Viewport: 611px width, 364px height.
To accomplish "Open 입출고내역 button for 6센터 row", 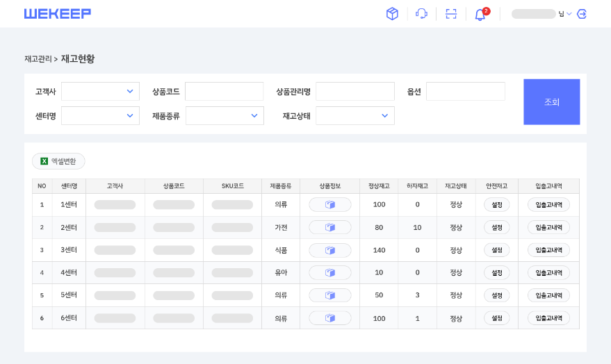I will coord(548,318).
